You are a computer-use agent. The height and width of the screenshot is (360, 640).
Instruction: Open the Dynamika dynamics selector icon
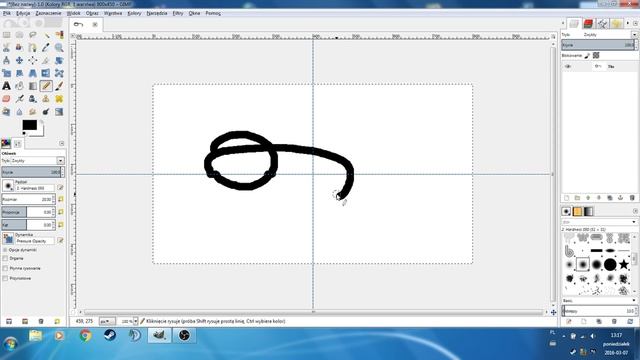8,239
